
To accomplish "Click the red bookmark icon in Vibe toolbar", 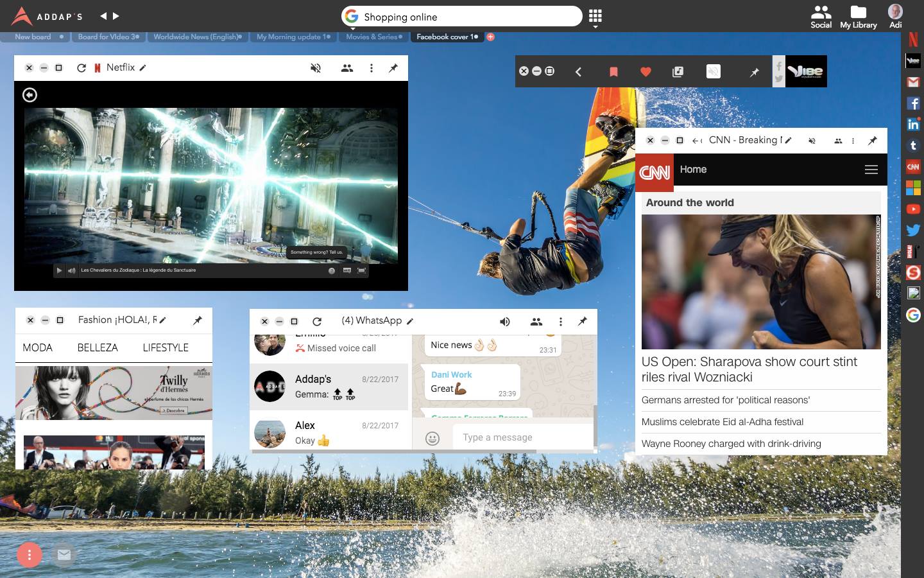I will [x=613, y=72].
